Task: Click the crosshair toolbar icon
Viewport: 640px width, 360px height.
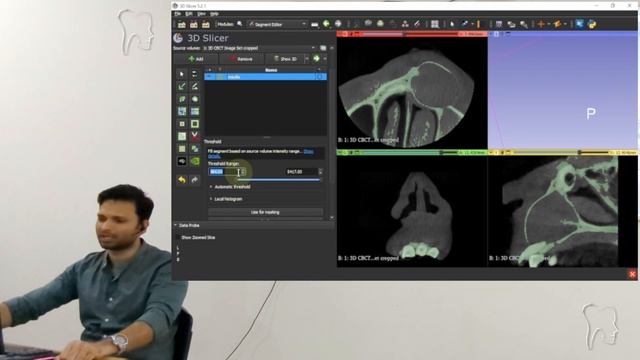Action: pyautogui.click(x=541, y=24)
